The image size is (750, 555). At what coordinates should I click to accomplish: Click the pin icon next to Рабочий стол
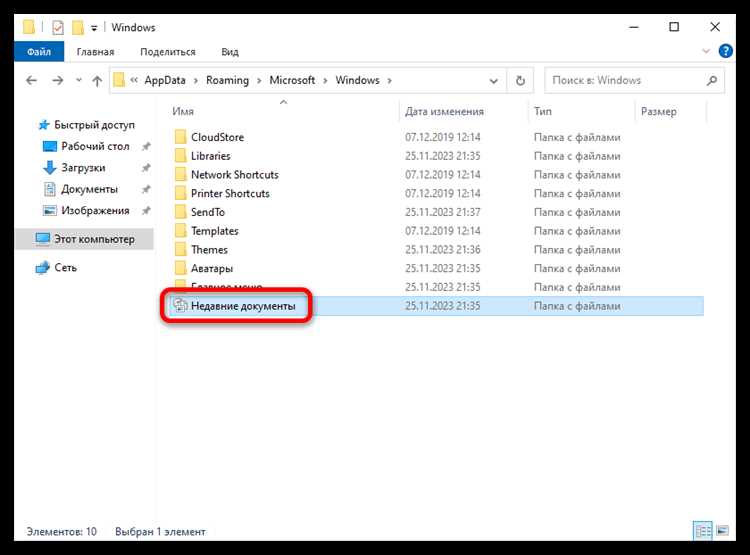[146, 146]
